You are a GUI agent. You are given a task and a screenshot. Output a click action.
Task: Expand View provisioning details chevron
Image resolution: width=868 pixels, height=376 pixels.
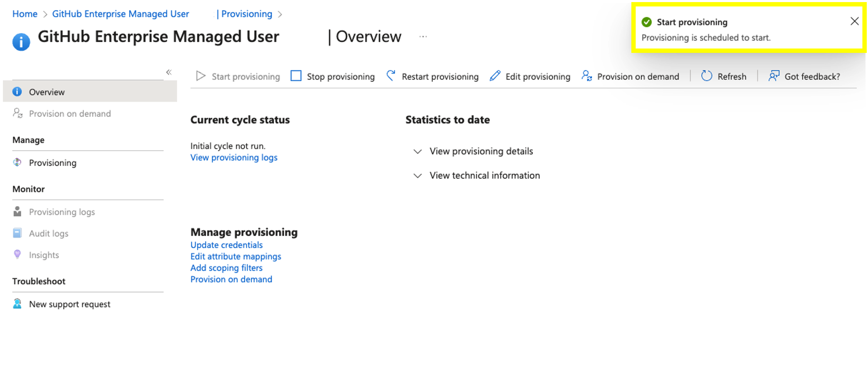(x=418, y=152)
